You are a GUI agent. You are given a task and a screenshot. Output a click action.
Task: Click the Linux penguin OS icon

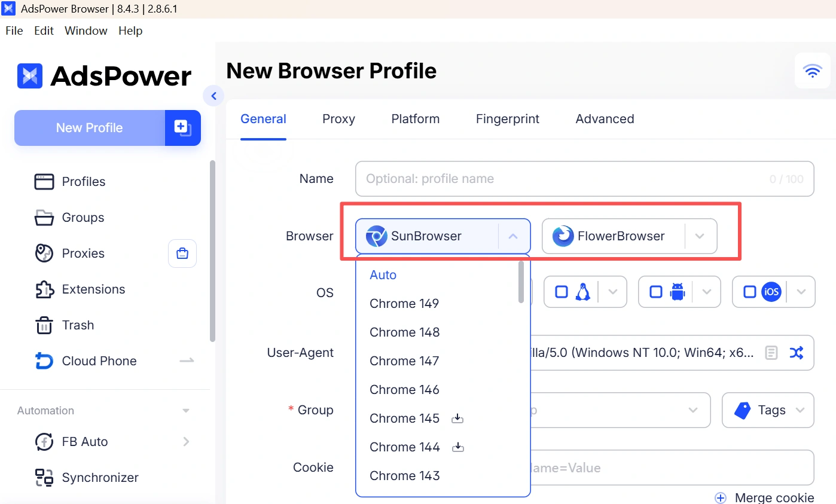pyautogui.click(x=582, y=292)
